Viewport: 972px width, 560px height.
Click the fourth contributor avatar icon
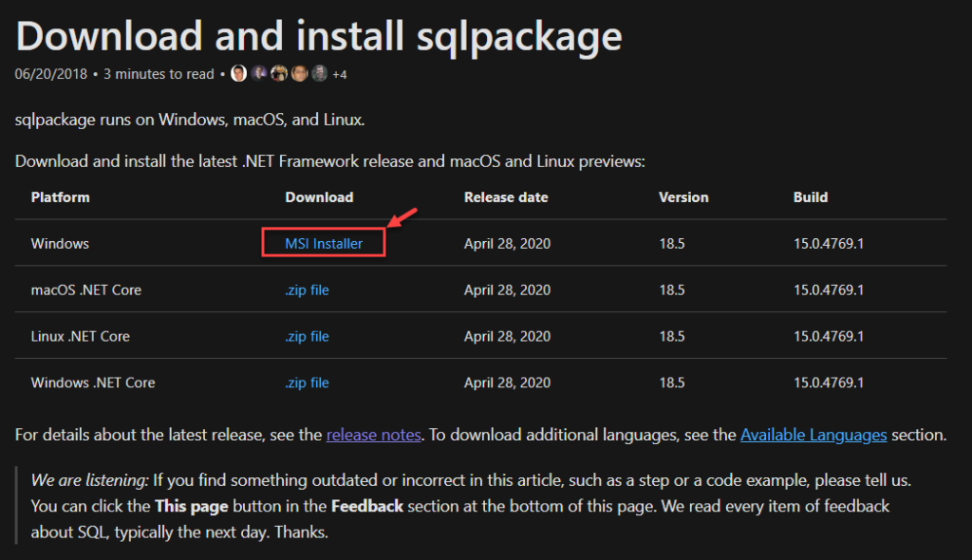tap(298, 73)
